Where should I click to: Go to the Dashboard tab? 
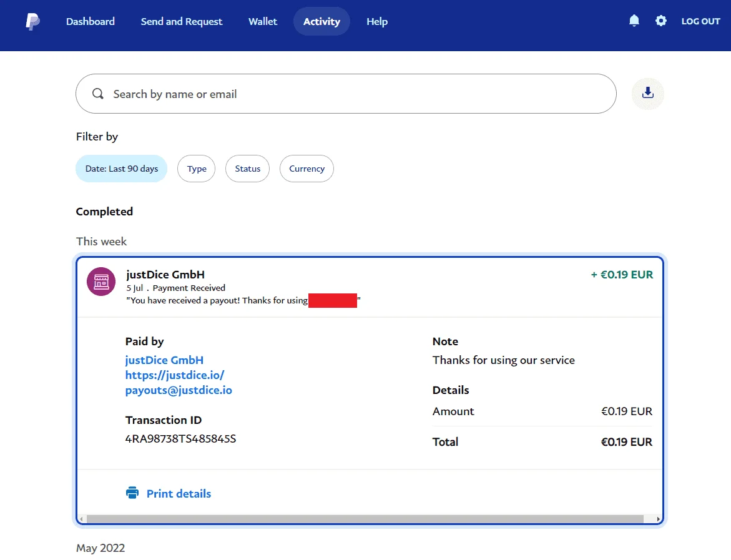tap(91, 21)
